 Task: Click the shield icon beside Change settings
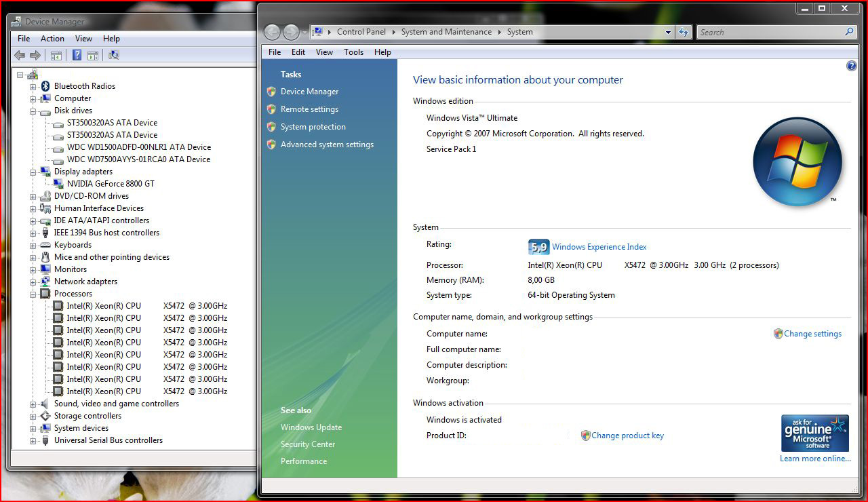coord(778,334)
